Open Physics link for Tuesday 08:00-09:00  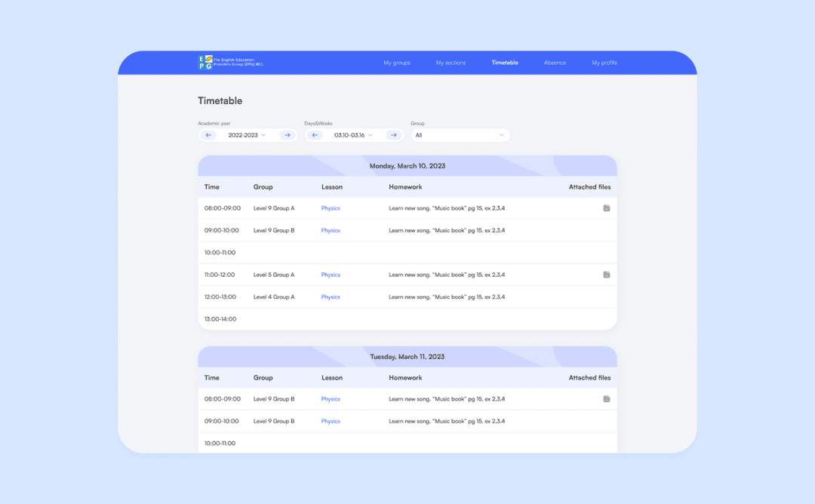point(331,398)
